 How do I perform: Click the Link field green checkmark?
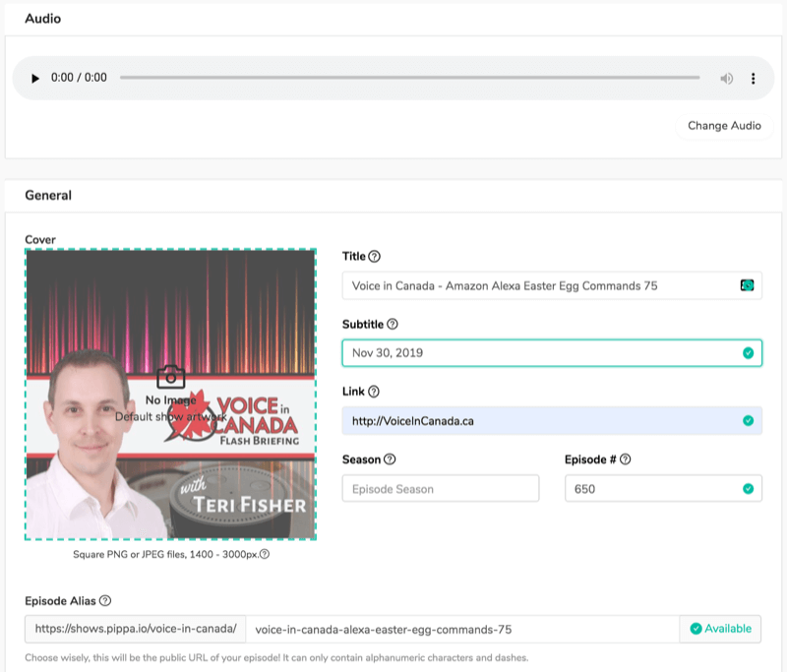pos(748,420)
